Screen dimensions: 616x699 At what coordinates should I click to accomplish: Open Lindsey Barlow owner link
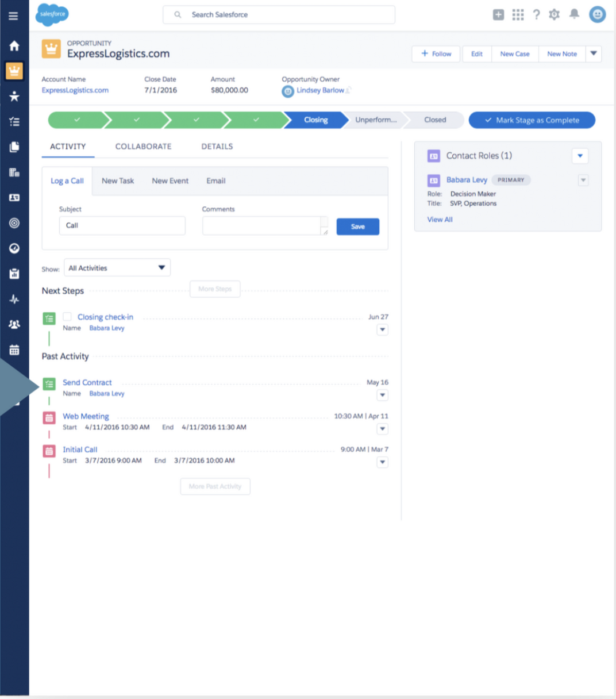[320, 90]
